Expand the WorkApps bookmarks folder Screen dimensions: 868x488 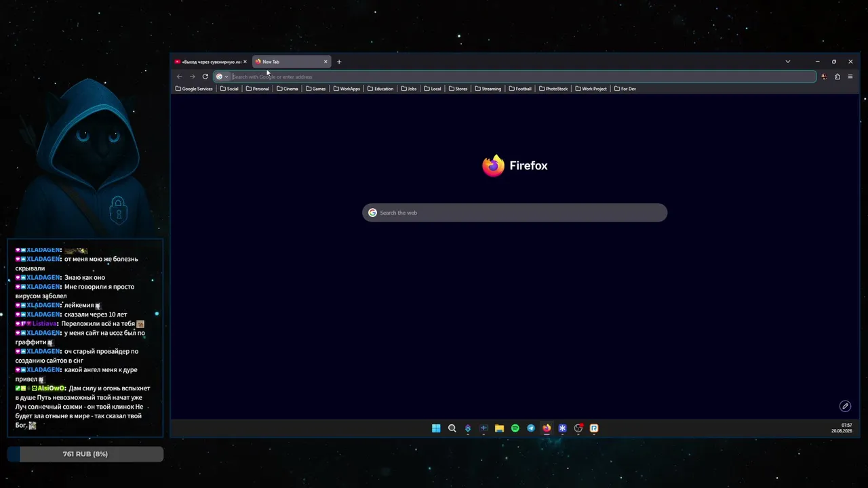coord(347,89)
